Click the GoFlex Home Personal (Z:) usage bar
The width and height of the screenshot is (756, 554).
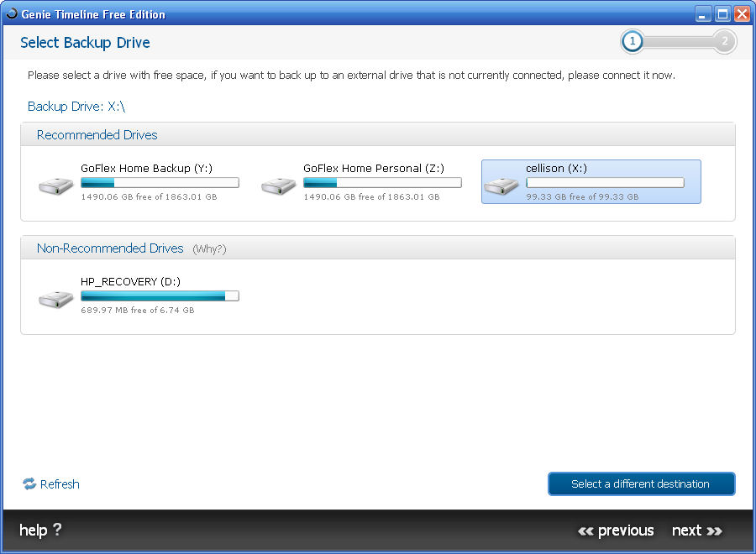[x=382, y=183]
